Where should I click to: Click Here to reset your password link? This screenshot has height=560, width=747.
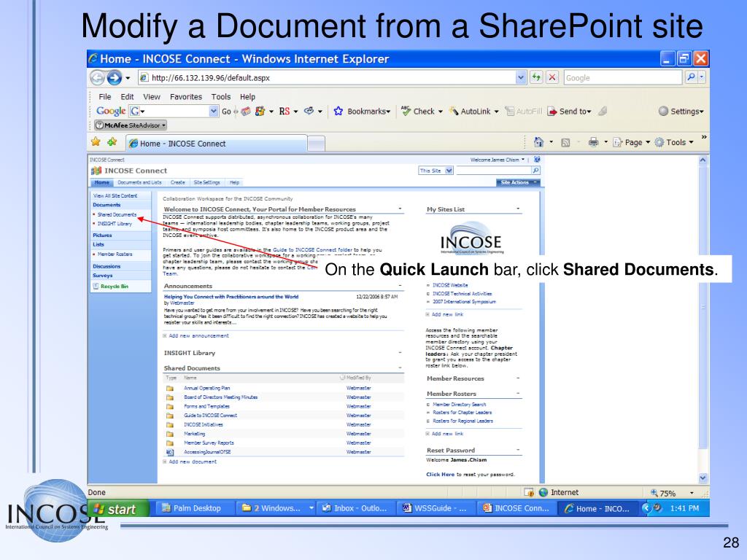tap(440, 474)
